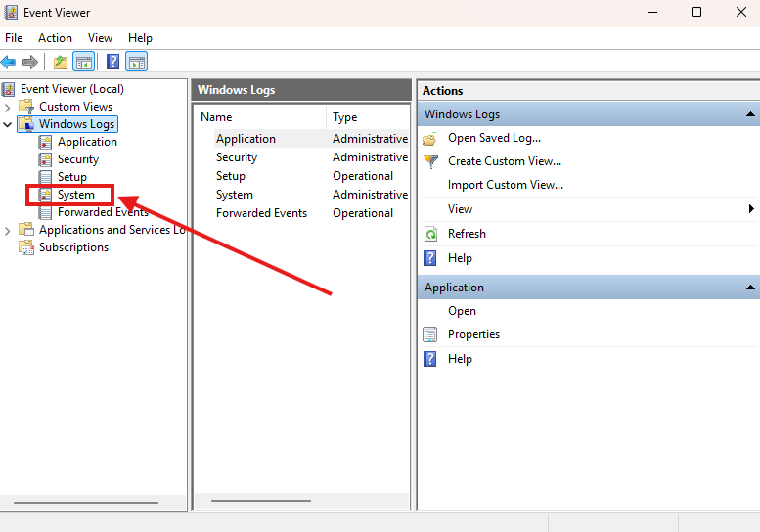
Task: Click the green Refresh icon in Actions
Action: 430,234
